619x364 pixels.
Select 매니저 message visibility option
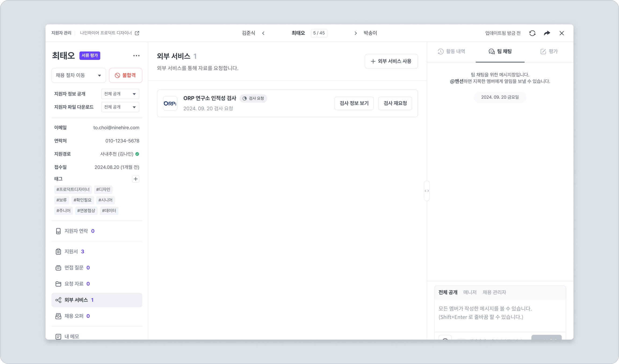pos(470,292)
